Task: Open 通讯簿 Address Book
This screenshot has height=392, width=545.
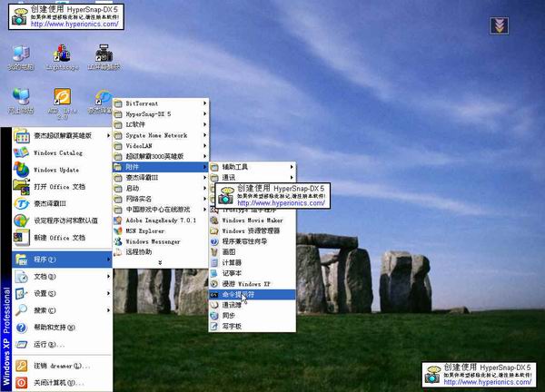Action: coord(253,305)
